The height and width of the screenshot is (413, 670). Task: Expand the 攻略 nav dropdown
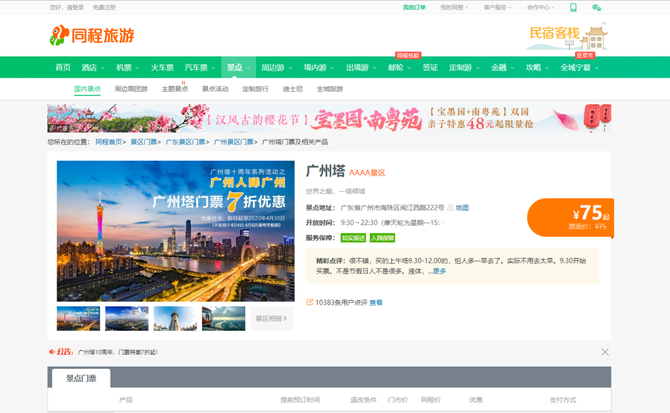coord(547,68)
